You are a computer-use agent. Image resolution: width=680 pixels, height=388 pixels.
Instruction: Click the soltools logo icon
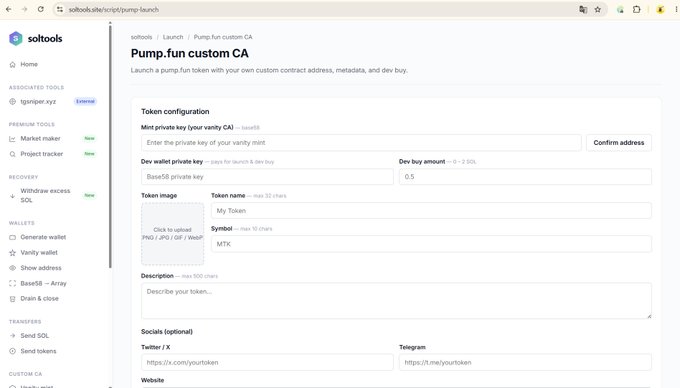(16, 38)
